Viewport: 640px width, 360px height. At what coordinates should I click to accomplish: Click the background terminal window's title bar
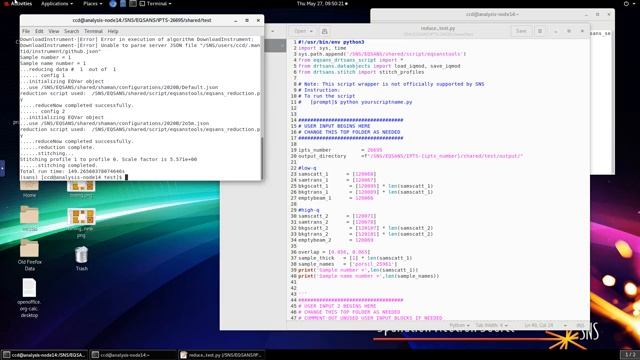(492, 14)
